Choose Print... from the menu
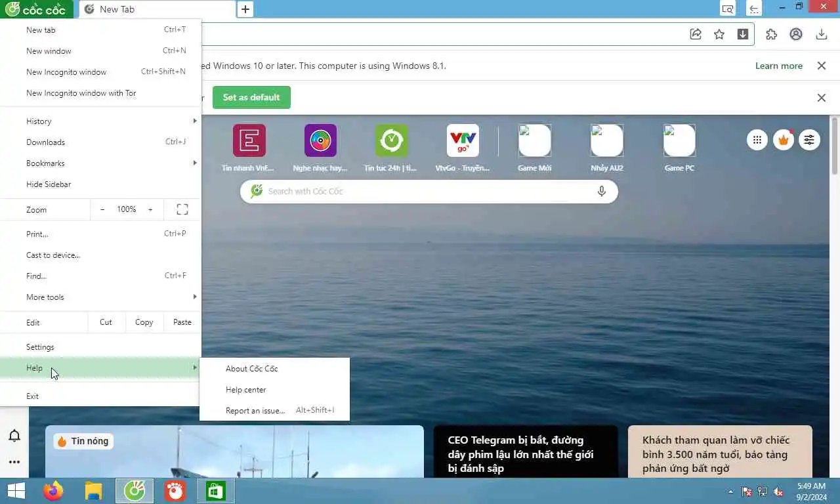This screenshot has width=840, height=504. point(100,234)
